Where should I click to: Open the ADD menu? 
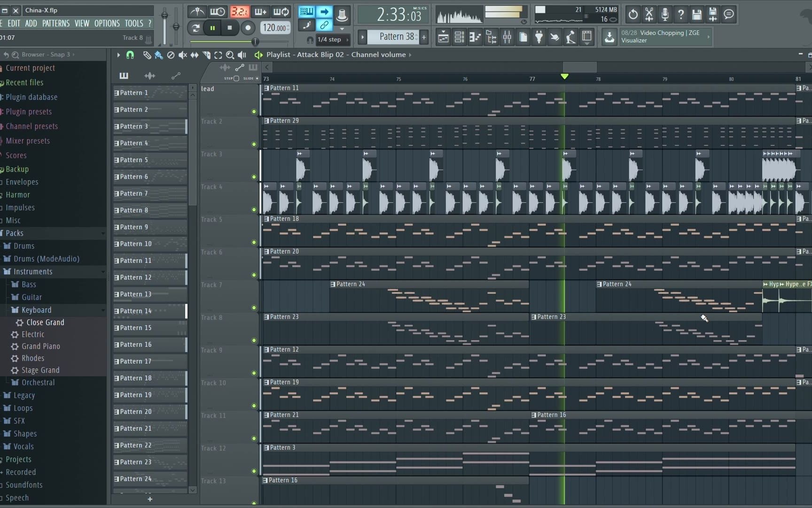31,24
